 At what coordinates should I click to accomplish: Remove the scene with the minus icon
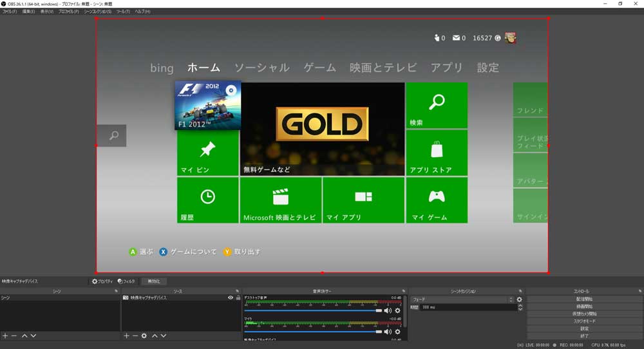[14, 335]
